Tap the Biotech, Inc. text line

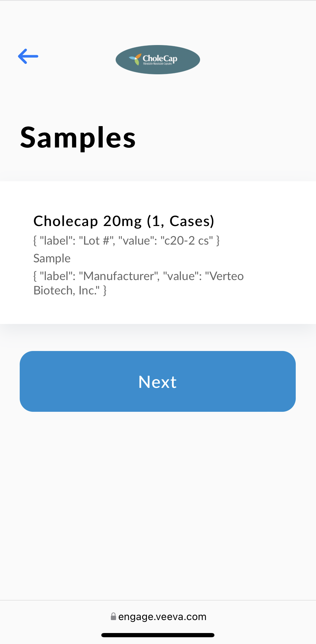click(x=66, y=290)
